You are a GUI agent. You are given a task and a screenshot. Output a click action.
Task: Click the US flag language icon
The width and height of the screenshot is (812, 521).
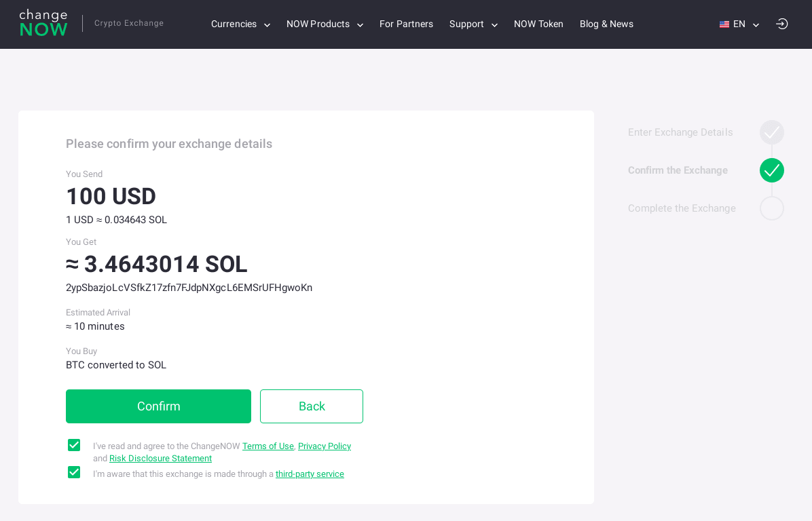(724, 24)
